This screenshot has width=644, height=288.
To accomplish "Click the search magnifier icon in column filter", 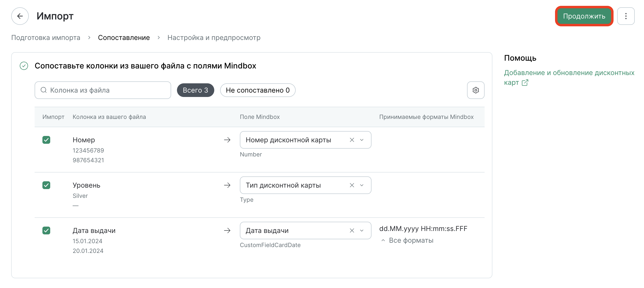I will click(44, 90).
